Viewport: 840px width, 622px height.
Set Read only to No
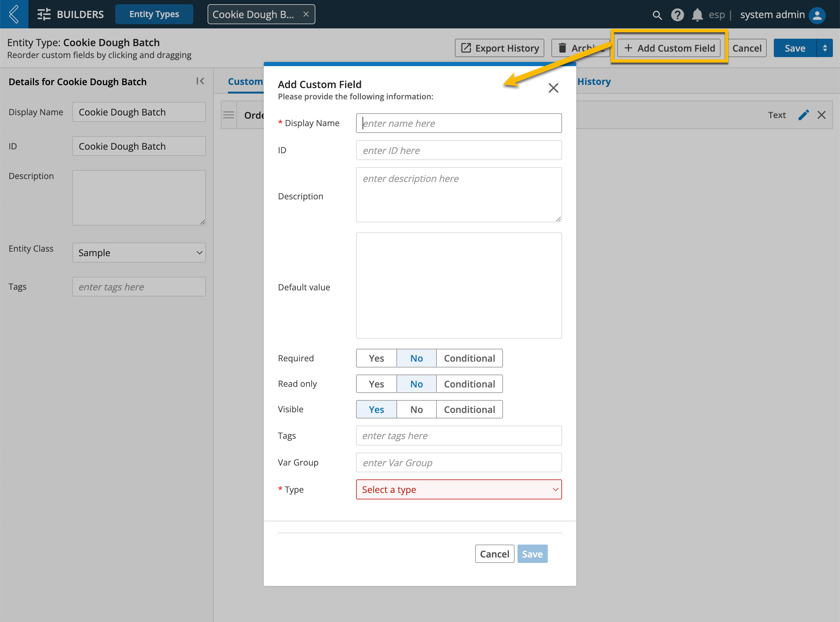tap(416, 384)
